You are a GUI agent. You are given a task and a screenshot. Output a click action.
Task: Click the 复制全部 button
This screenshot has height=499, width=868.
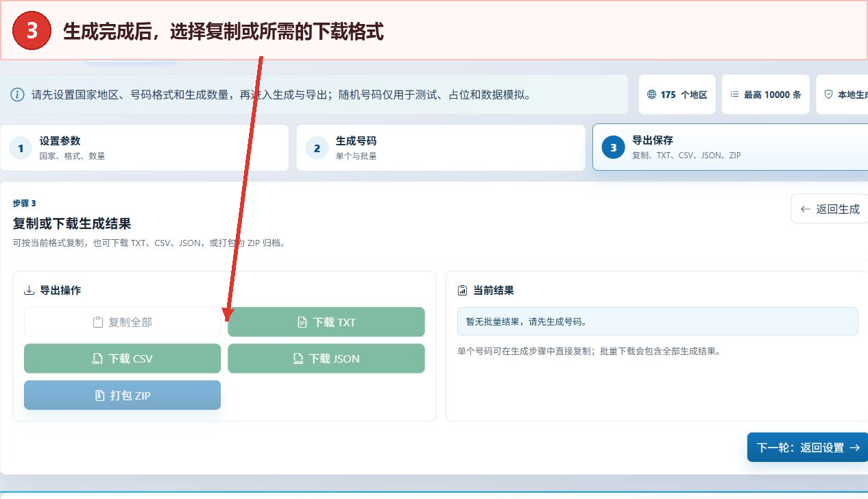pyautogui.click(x=122, y=322)
